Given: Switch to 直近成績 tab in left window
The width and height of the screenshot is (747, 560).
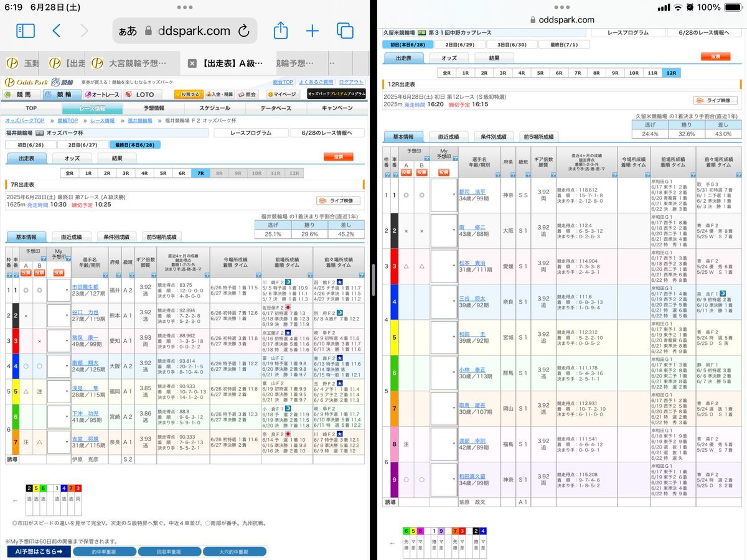Looking at the screenshot, I should pyautogui.click(x=73, y=237).
